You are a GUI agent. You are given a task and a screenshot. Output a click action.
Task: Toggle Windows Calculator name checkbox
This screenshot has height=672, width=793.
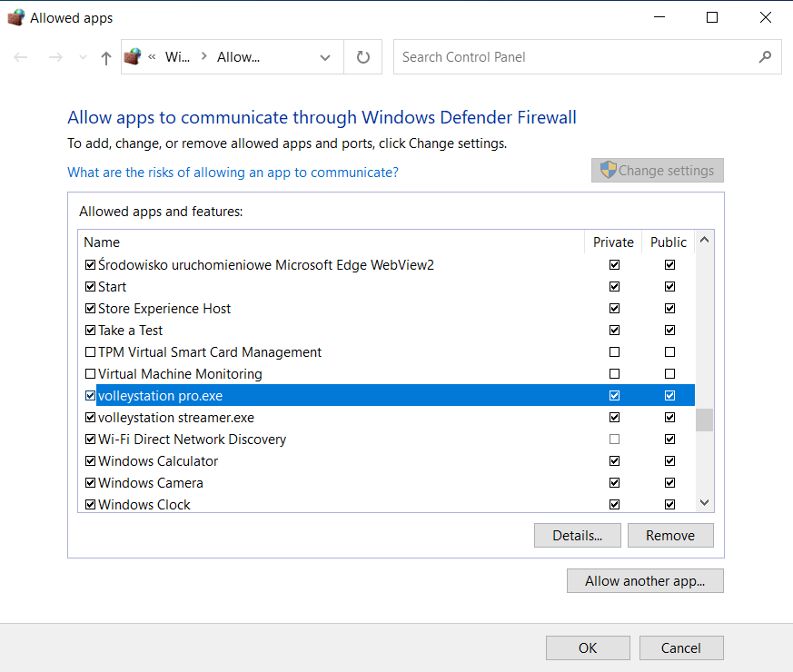[90, 461]
